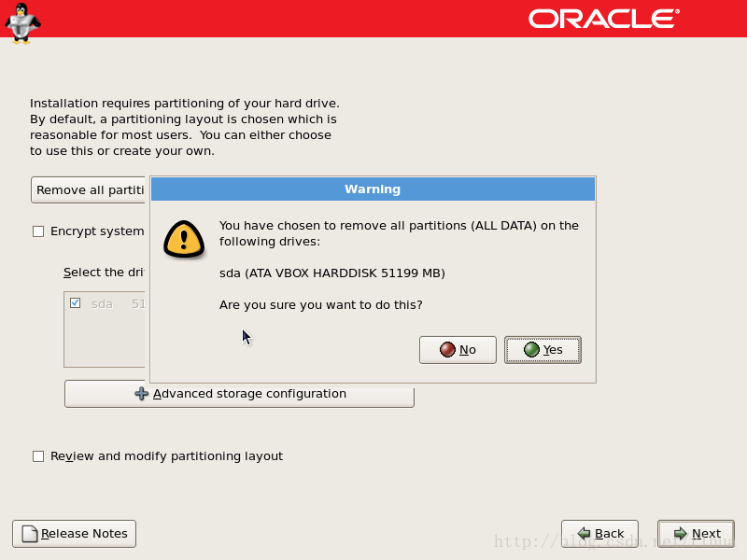Click the yellow warning triangle icon
Image resolution: width=747 pixels, height=560 pixels.
[x=184, y=239]
